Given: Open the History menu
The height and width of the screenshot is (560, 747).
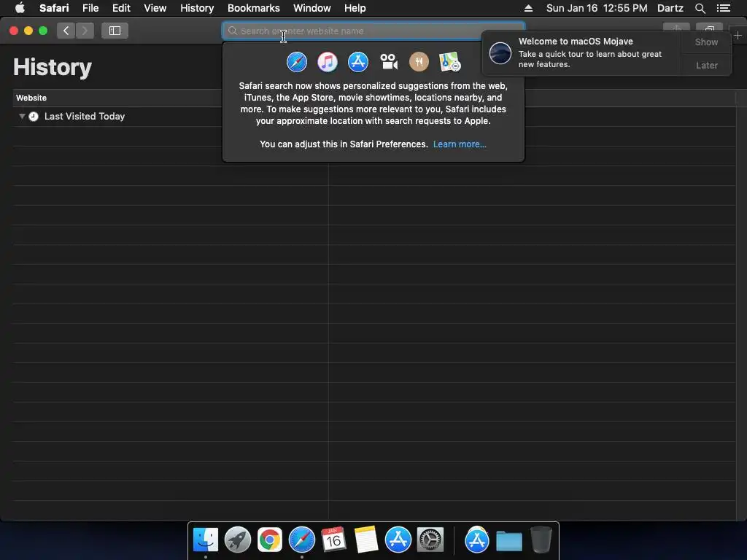Looking at the screenshot, I should tap(197, 8).
